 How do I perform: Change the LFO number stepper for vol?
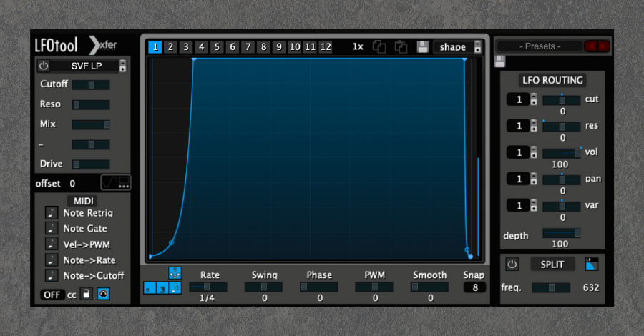click(x=534, y=152)
